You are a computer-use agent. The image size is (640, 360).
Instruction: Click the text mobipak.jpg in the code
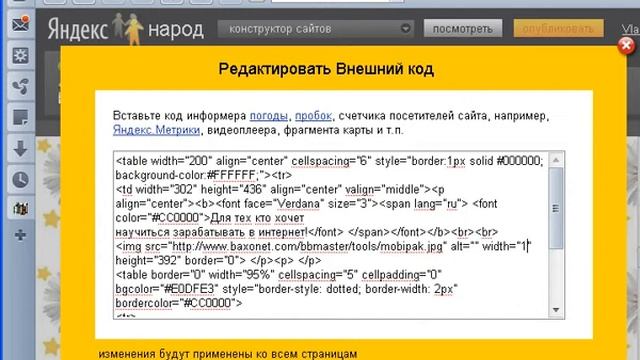point(411,247)
